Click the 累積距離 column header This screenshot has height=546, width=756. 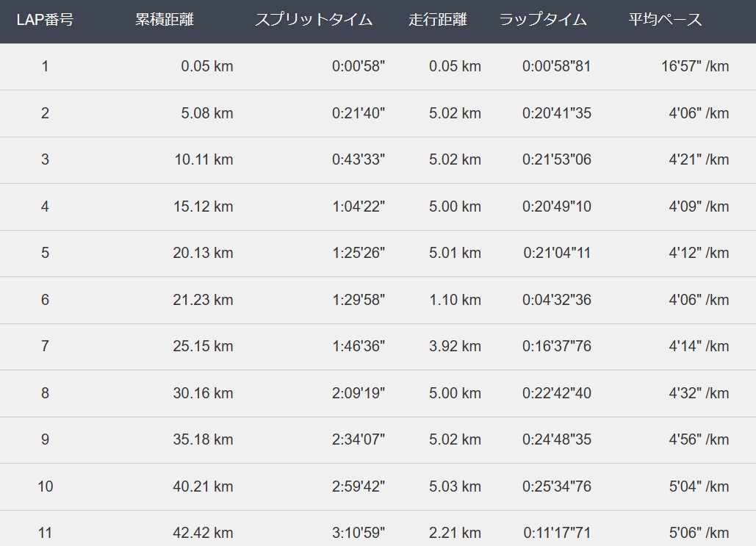pyautogui.click(x=165, y=20)
